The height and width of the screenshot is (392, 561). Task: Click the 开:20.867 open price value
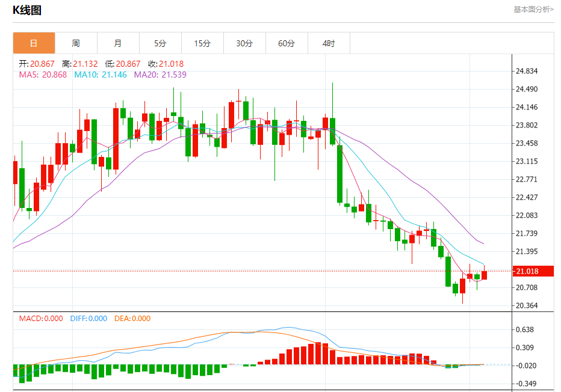point(37,64)
